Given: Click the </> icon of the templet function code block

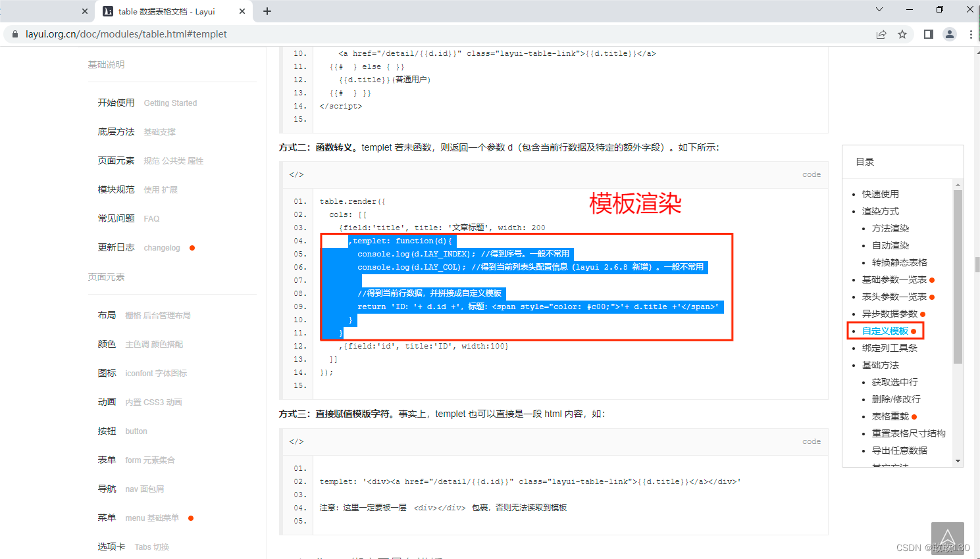Looking at the screenshot, I should pyautogui.click(x=296, y=174).
